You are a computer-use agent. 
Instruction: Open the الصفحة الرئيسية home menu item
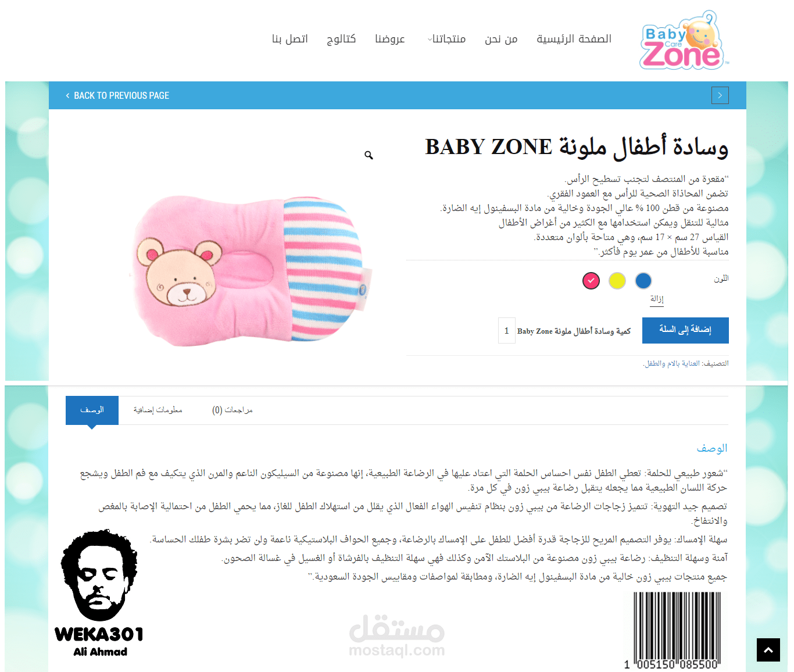(x=574, y=39)
